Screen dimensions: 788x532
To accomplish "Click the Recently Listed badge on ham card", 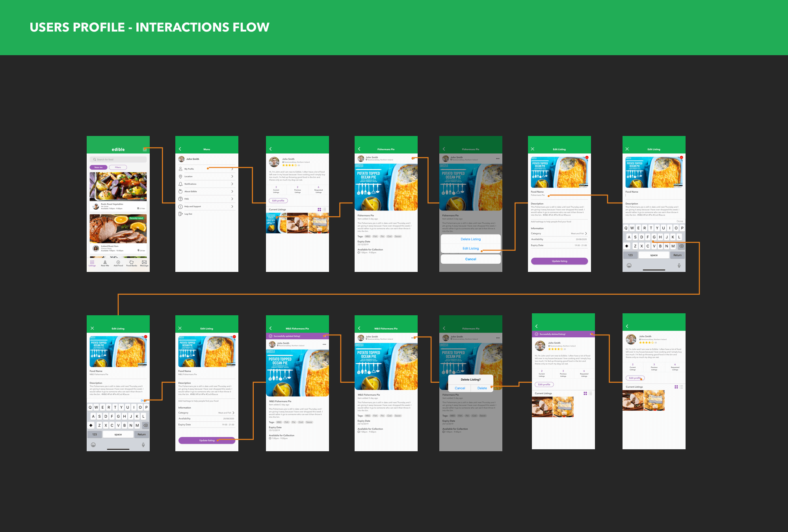I will click(136, 218).
